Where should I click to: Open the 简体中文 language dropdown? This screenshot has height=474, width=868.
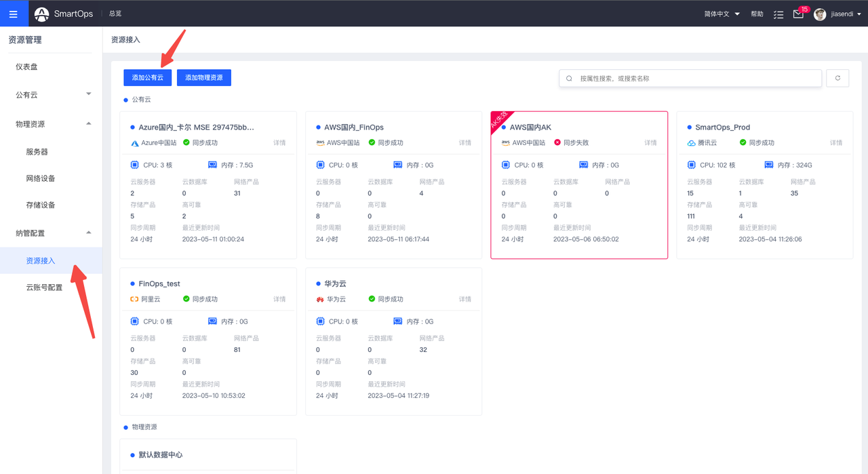pyautogui.click(x=722, y=14)
